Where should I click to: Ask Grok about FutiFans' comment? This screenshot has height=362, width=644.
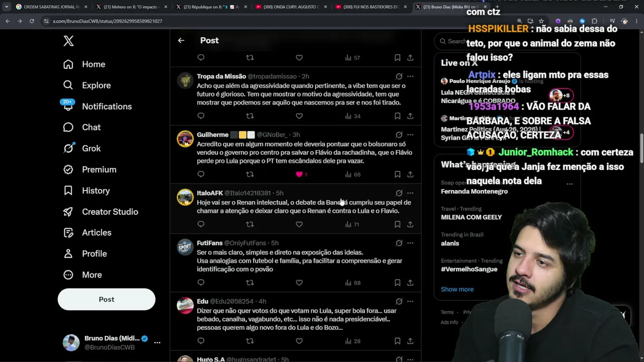(x=399, y=243)
